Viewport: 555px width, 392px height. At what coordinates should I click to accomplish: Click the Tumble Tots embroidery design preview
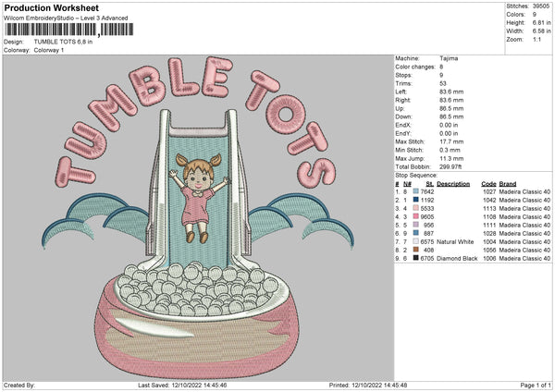tap(198, 217)
